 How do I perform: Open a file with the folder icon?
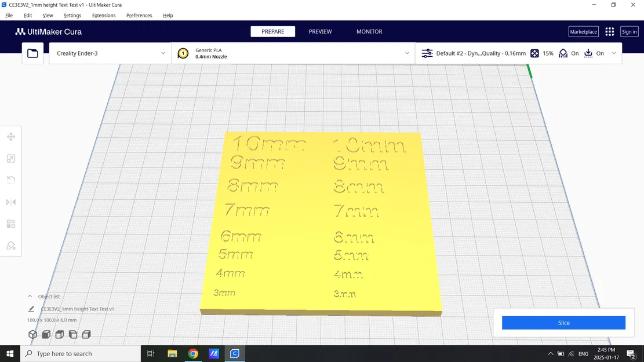(32, 53)
